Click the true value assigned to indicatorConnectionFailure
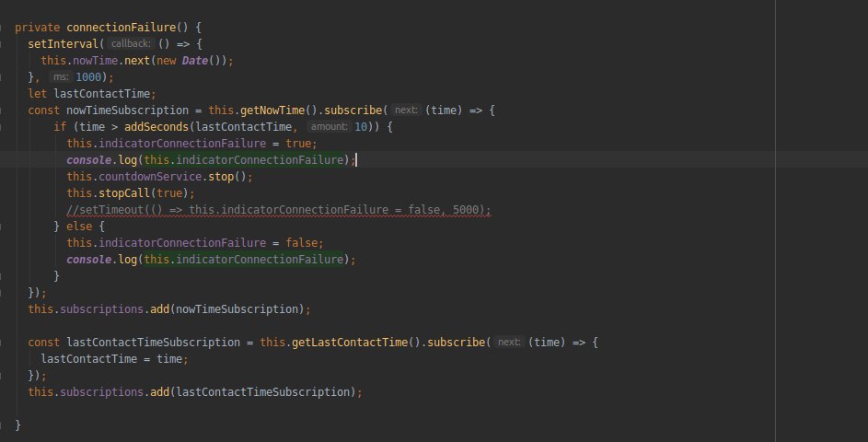 click(298, 144)
